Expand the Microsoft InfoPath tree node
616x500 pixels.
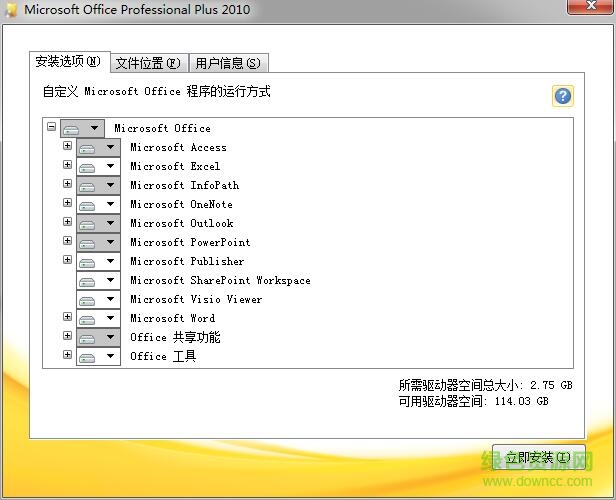coord(68,185)
